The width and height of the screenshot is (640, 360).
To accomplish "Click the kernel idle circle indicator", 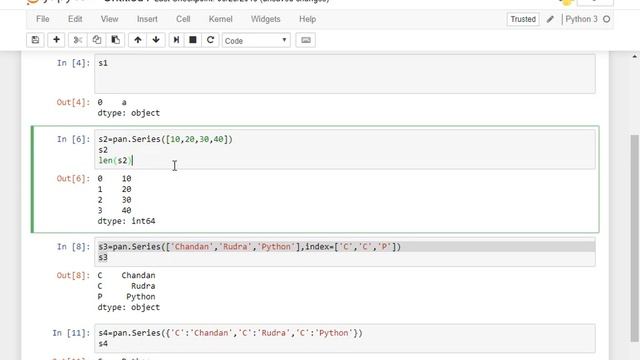I will (x=607, y=19).
